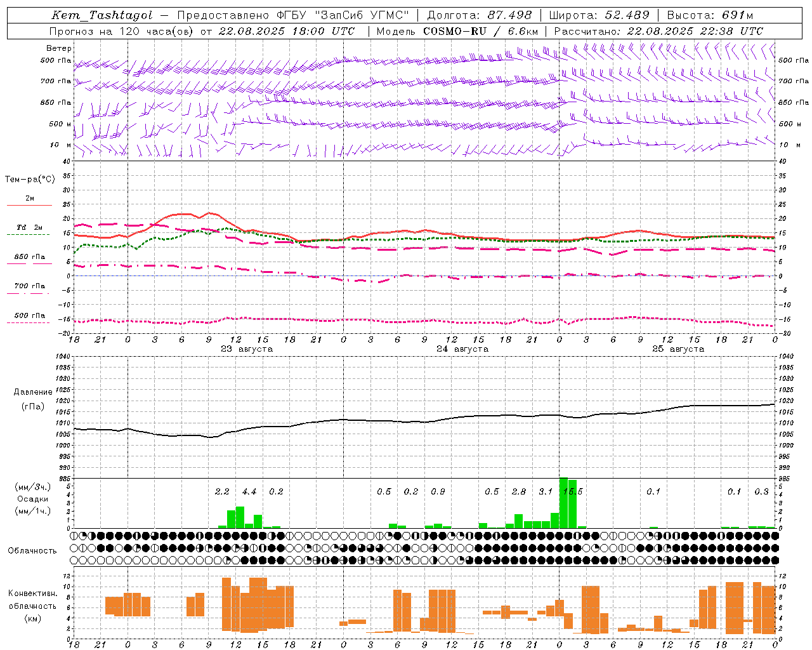Screen dimensions: 812x650
Task: Click the model name COSMO-RU
Action: click(455, 31)
